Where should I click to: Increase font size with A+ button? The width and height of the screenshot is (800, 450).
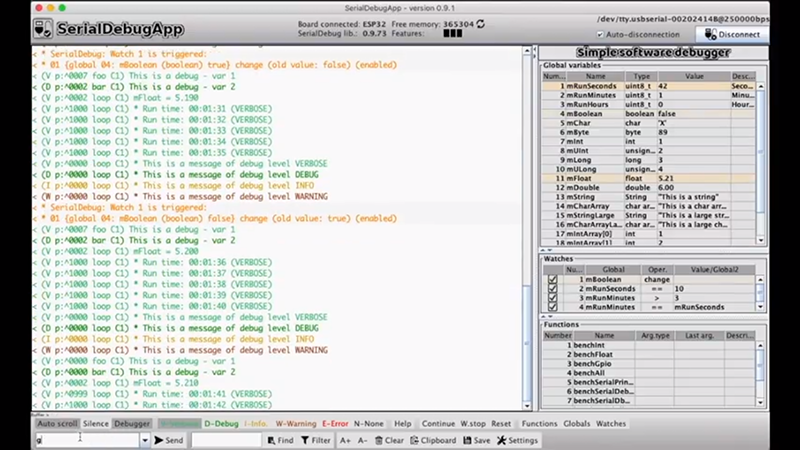click(x=345, y=440)
